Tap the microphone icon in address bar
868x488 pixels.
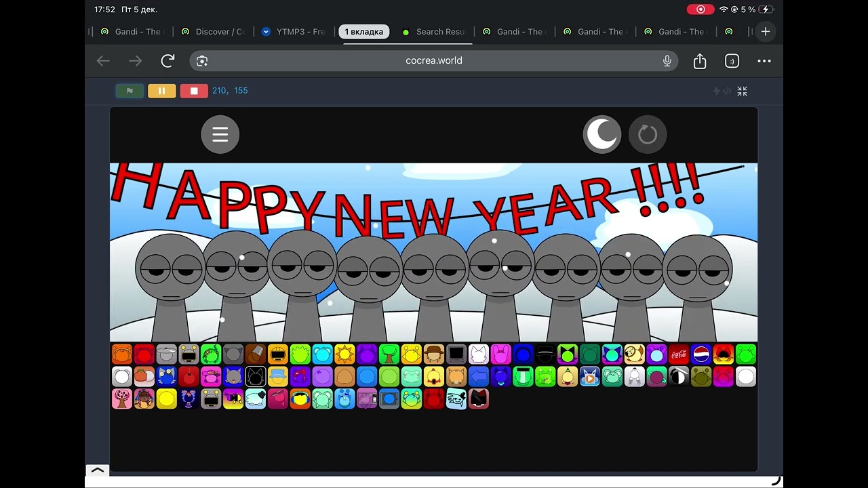click(667, 61)
